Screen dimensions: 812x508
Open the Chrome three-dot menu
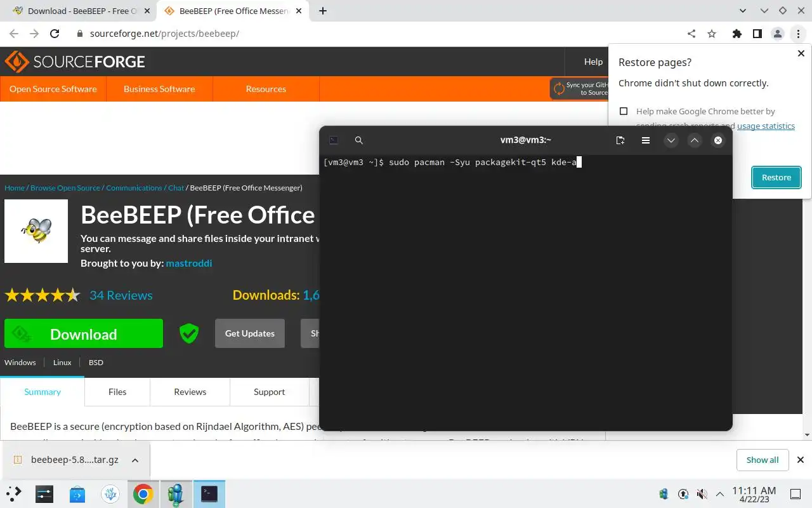tap(798, 34)
